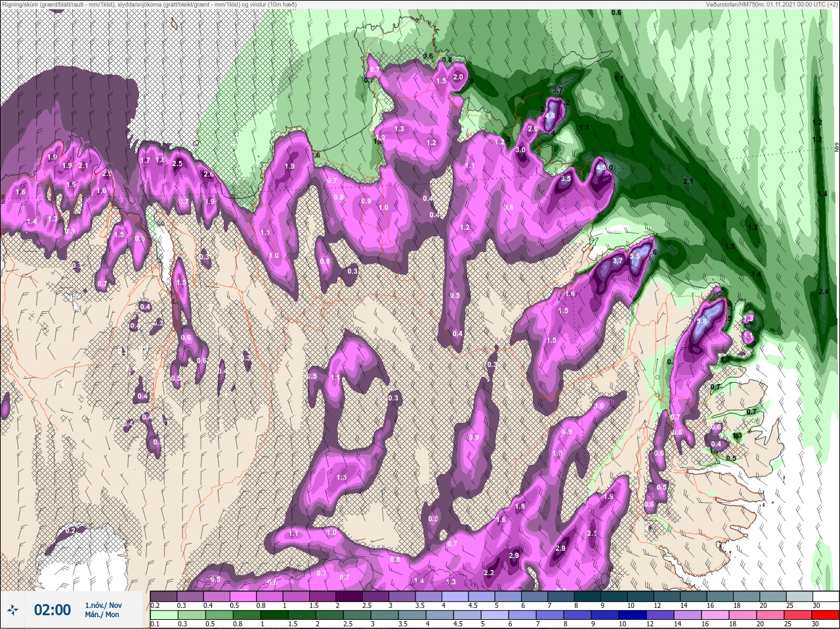Click the '1.nóv./ Nov' date label

(103, 605)
